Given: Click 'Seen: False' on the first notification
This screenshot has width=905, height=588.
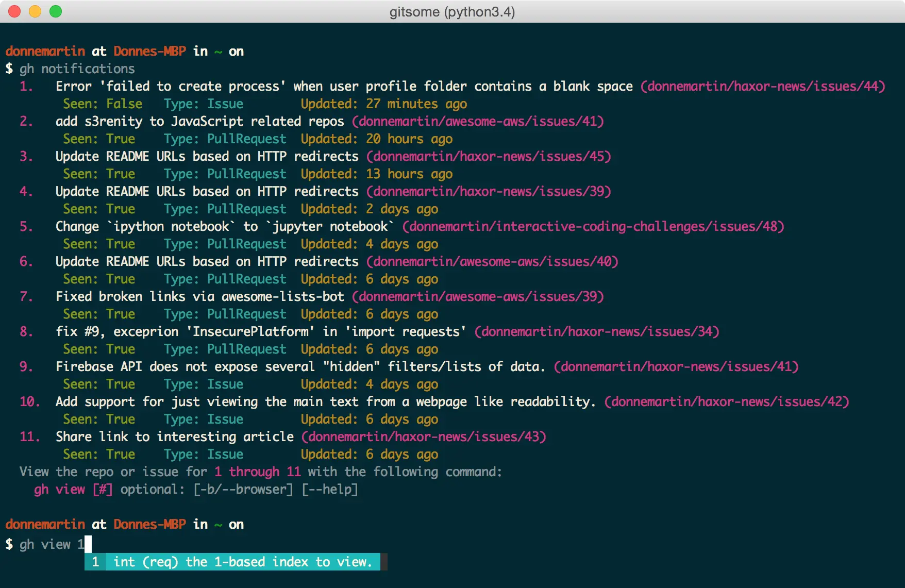Looking at the screenshot, I should coord(103,104).
